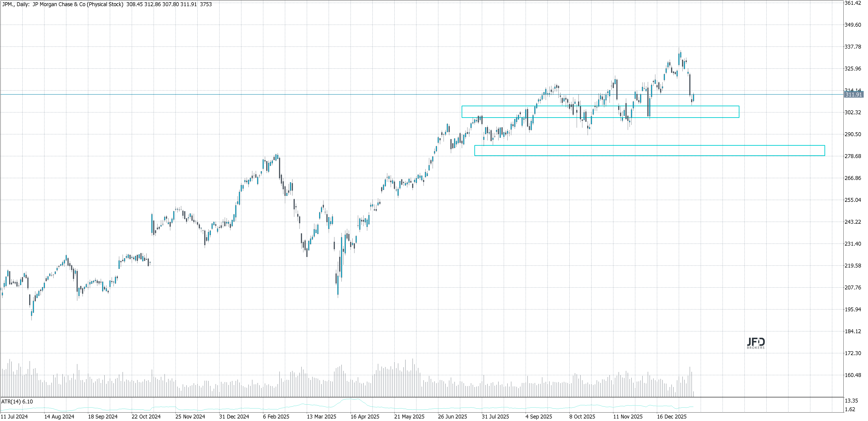Select the lower cyan support rectangle
This screenshot has width=868, height=421.
click(649, 146)
